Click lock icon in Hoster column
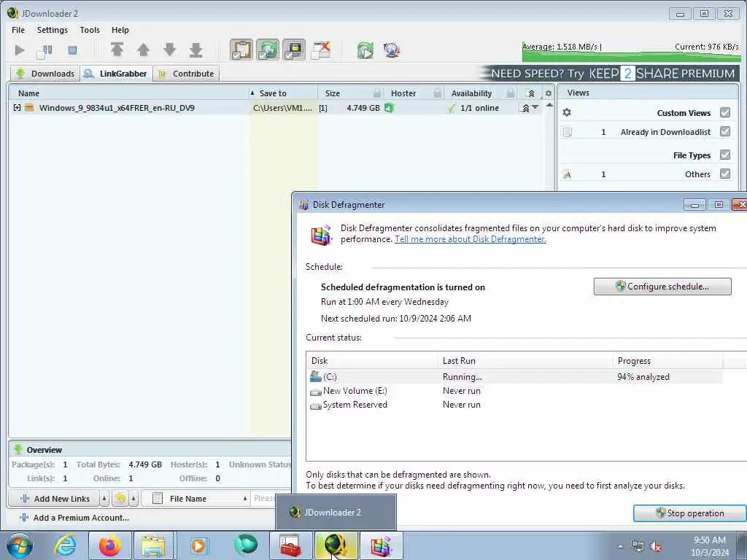This screenshot has height=560, width=747. pyautogui.click(x=438, y=93)
